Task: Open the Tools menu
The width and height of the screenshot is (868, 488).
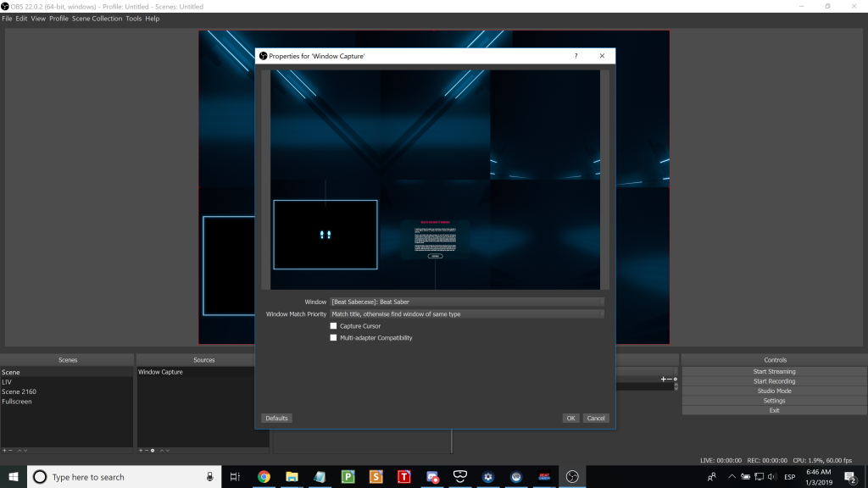Action: tap(132, 18)
